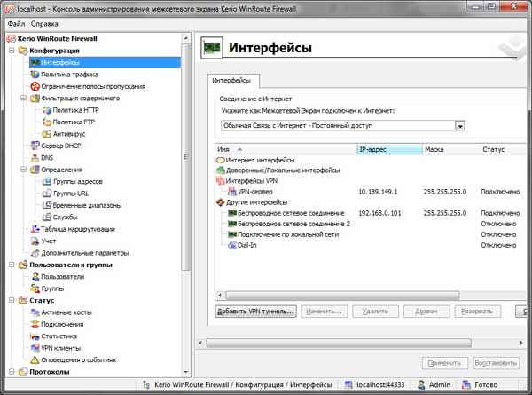Click the Учет icon
The width and height of the screenshot is (532, 395).
[x=35, y=241]
